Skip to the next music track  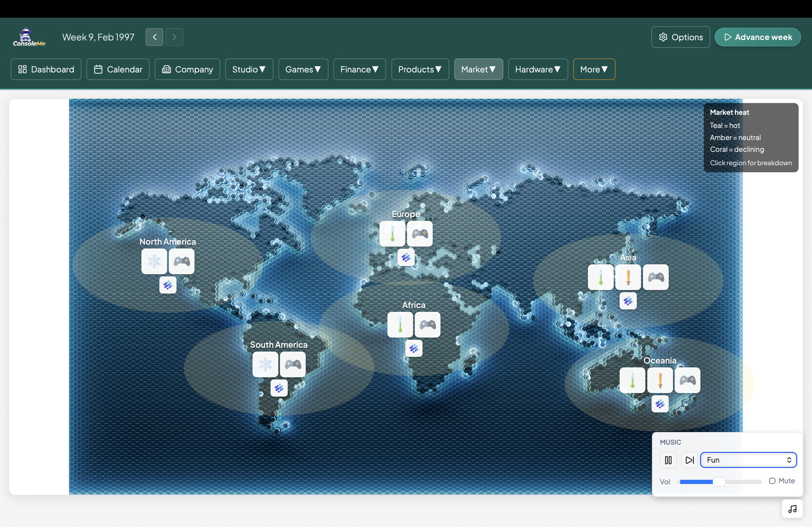689,460
